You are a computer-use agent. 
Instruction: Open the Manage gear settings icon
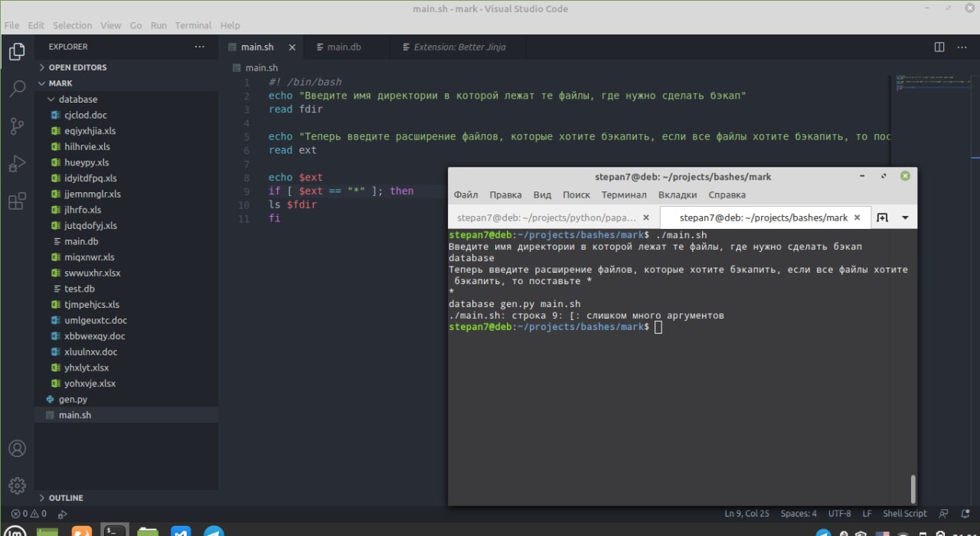(x=17, y=485)
